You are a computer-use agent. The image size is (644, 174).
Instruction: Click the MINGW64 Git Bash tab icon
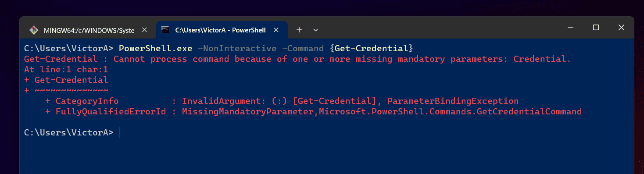click(x=33, y=30)
